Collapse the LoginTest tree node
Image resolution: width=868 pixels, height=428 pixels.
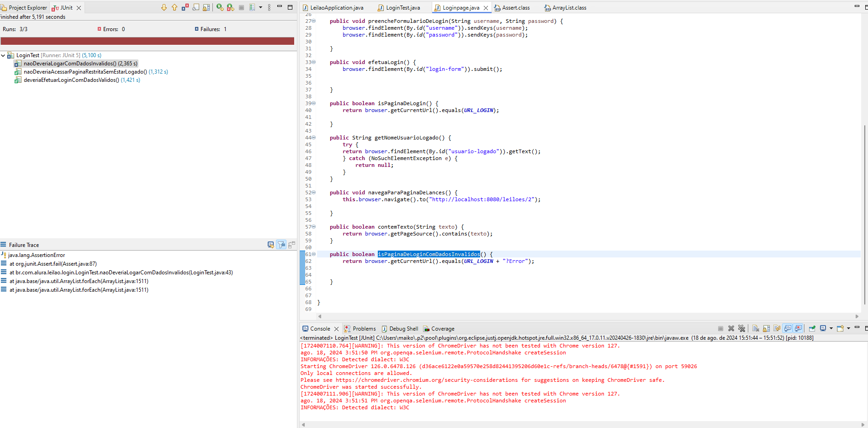coord(3,55)
